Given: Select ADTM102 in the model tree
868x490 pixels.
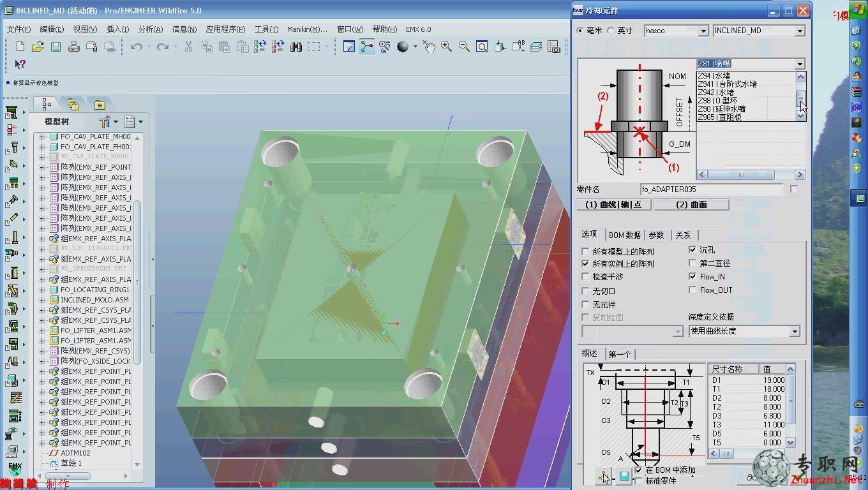Looking at the screenshot, I should pyautogui.click(x=76, y=453).
